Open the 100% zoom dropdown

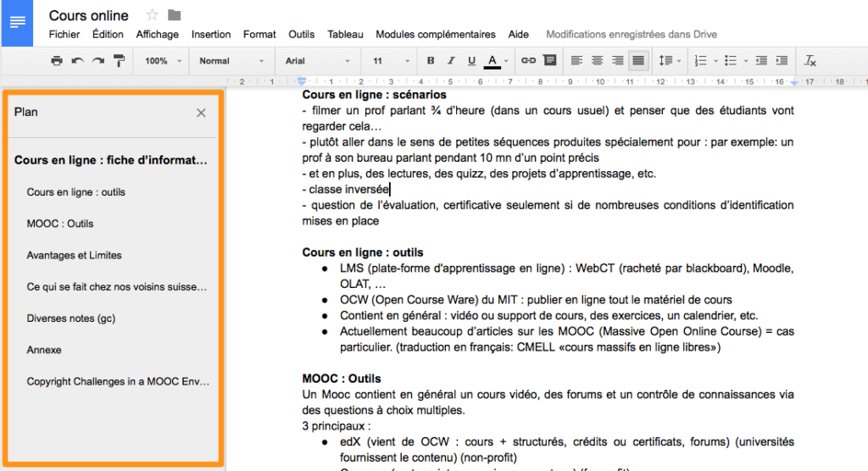pos(163,61)
